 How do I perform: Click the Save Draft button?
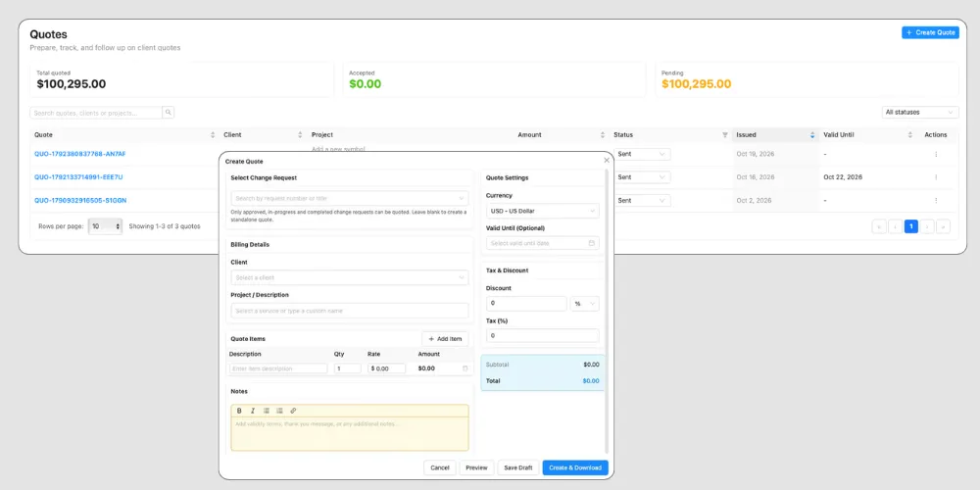(x=518, y=467)
